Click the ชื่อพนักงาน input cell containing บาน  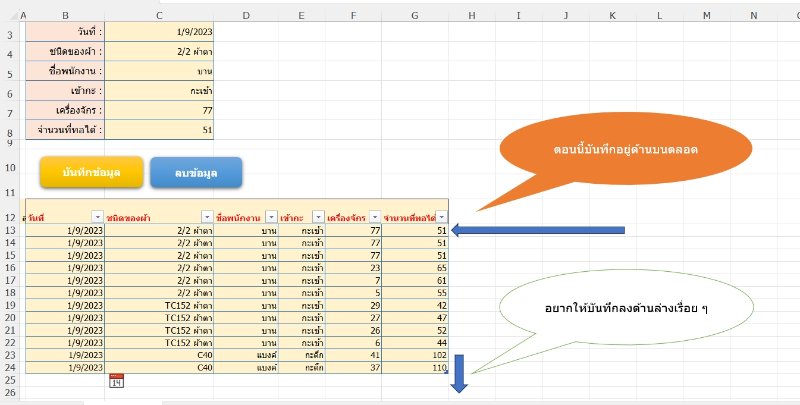click(159, 71)
